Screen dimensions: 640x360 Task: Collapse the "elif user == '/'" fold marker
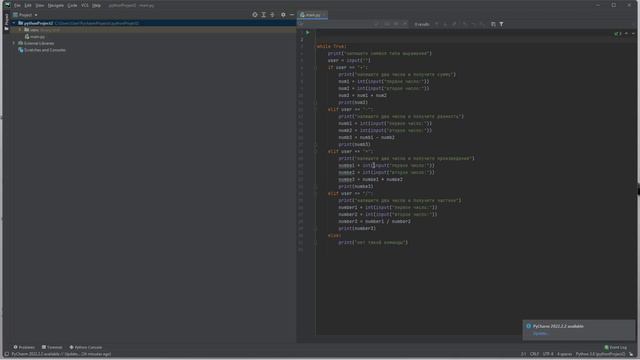click(315, 194)
